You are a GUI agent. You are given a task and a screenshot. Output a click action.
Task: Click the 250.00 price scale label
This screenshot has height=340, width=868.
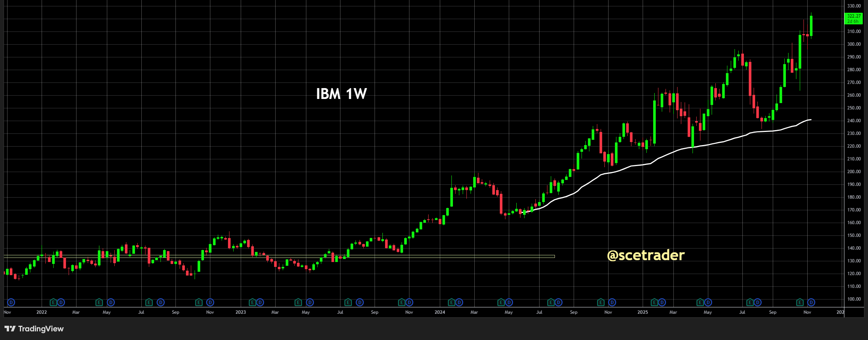point(854,108)
